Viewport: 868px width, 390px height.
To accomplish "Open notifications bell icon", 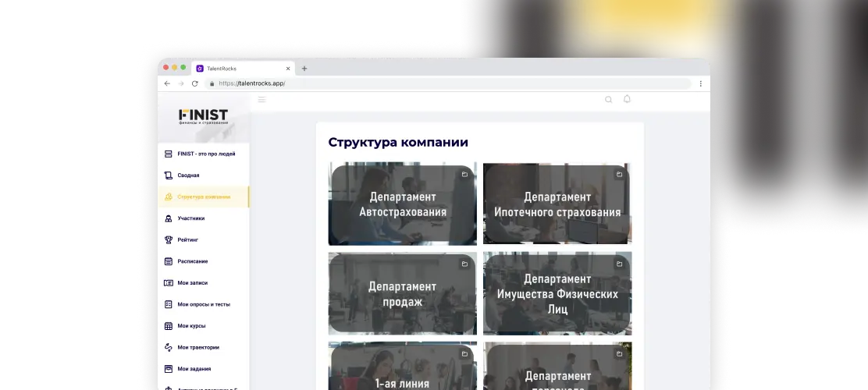I will pyautogui.click(x=627, y=99).
